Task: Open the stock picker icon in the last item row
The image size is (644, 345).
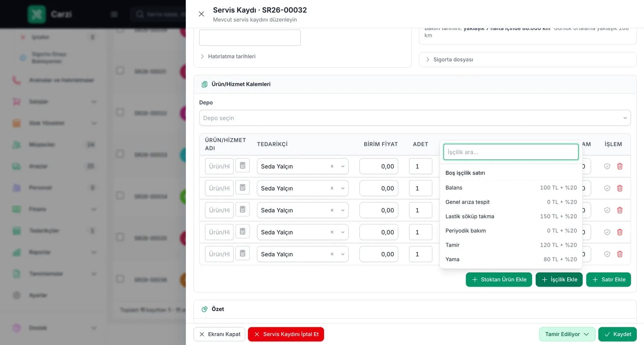Action: tap(243, 254)
